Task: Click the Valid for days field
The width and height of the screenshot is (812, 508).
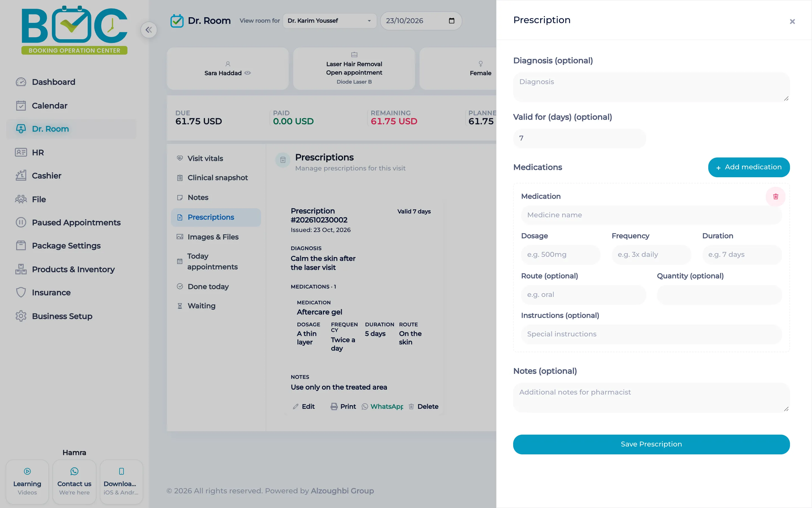Action: [x=579, y=138]
